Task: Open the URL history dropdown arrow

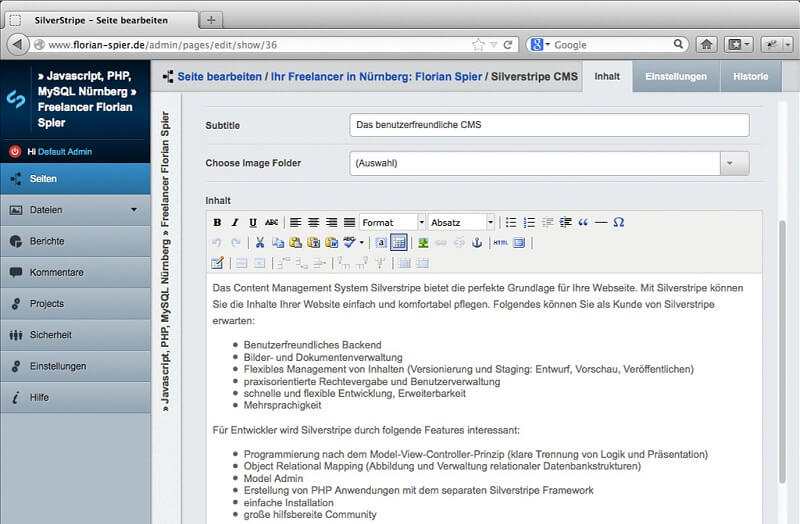Action: 493,45
